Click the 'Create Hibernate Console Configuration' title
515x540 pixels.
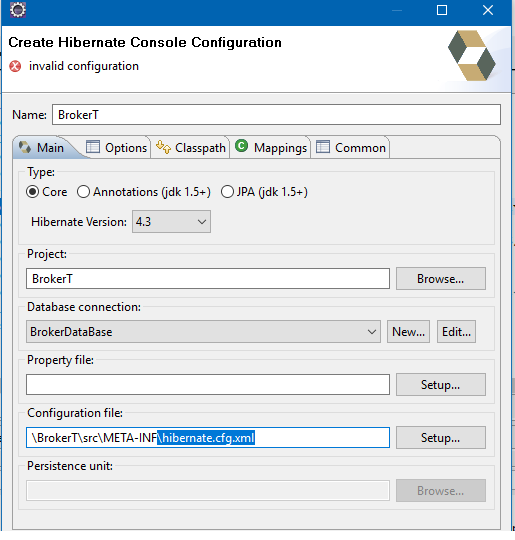[145, 42]
